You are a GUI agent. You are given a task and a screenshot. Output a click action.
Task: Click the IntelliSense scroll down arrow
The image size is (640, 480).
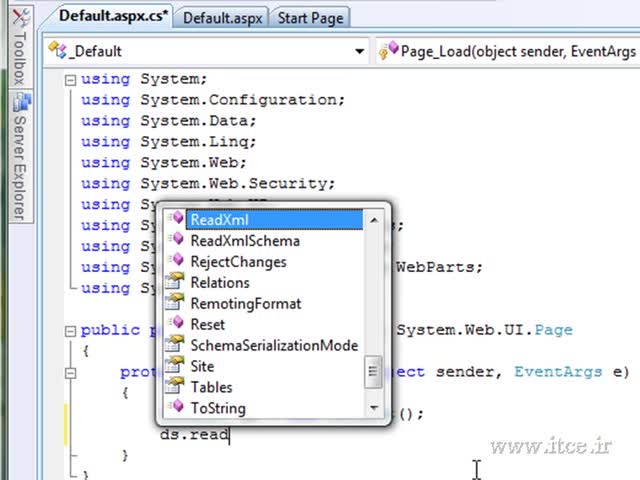tap(373, 407)
